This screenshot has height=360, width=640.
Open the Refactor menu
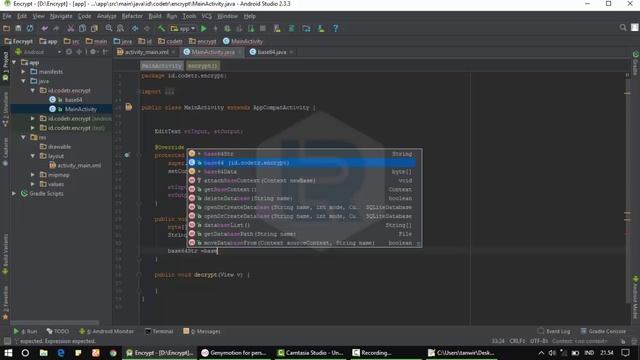132,16
